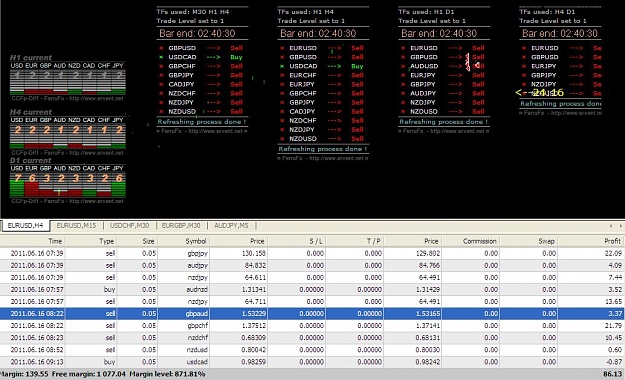The width and height of the screenshot is (625, 380).
Task: Click the T / P column header
Action: [355, 241]
